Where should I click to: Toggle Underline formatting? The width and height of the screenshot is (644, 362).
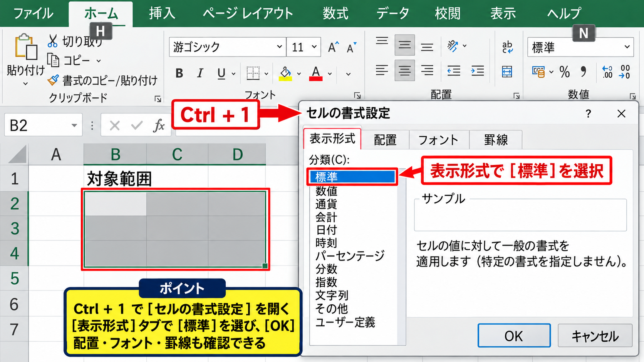pyautogui.click(x=221, y=73)
